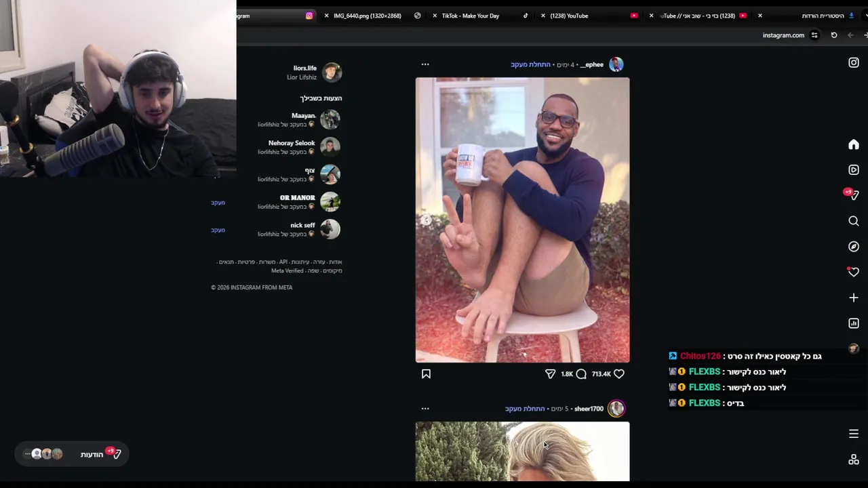The image size is (868, 488).
Task: Go to the Instagram Home feed icon
Action: tap(854, 144)
